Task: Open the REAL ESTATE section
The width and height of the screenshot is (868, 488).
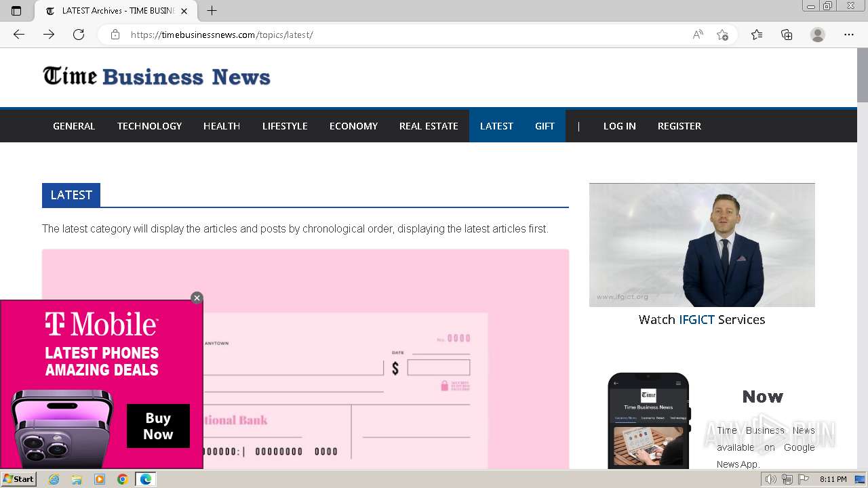Action: (x=429, y=126)
